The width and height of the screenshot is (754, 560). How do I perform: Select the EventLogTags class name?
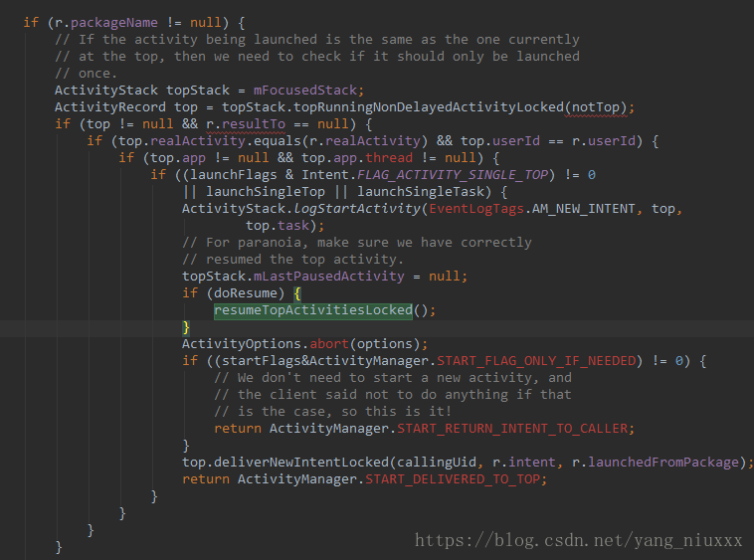(476, 209)
